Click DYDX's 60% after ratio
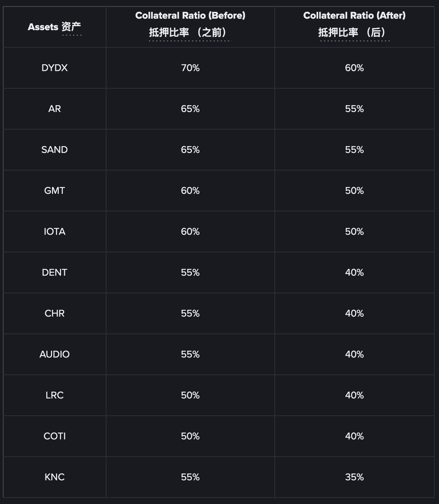Image resolution: width=439 pixels, height=504 pixels. coord(354,68)
